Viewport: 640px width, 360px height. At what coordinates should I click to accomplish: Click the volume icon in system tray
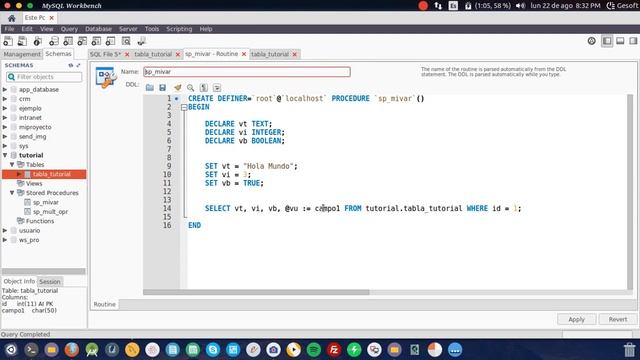(x=520, y=6)
